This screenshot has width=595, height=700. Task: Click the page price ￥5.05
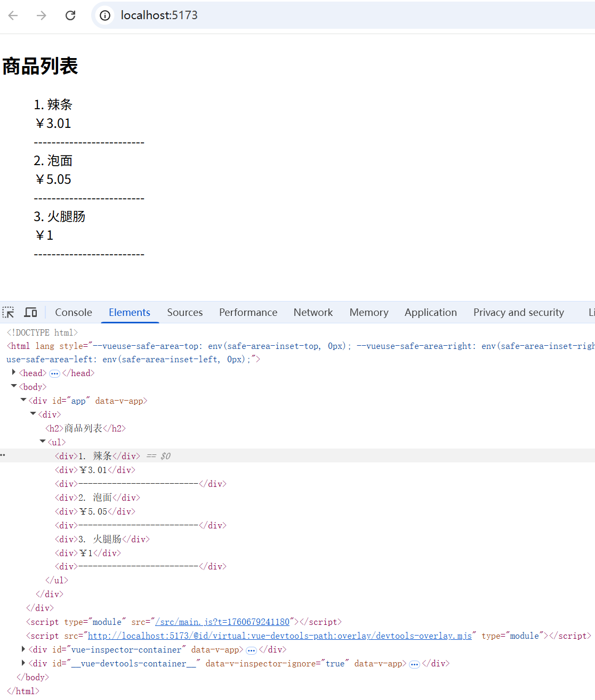tap(53, 180)
